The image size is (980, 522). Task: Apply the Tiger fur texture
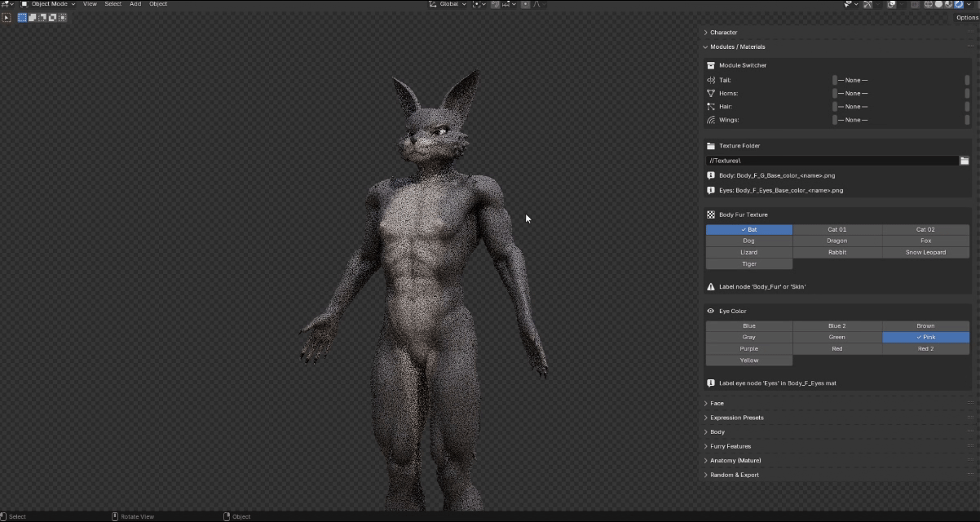click(749, 263)
